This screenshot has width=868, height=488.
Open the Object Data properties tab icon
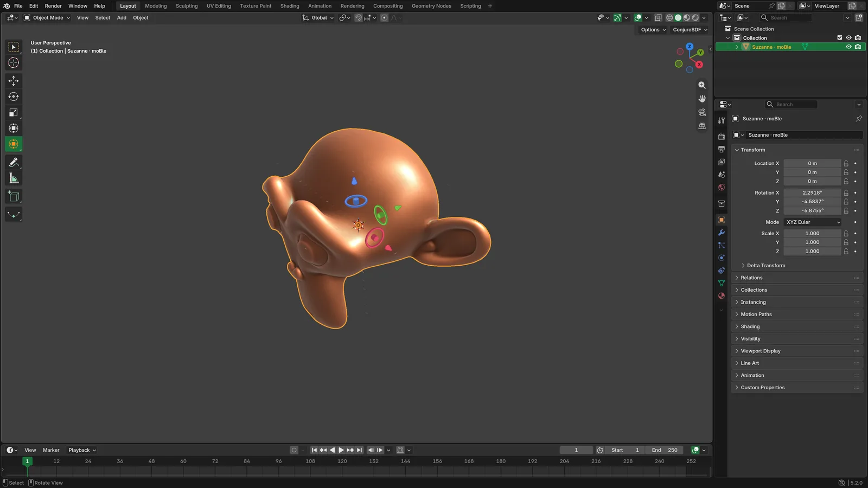point(722,283)
